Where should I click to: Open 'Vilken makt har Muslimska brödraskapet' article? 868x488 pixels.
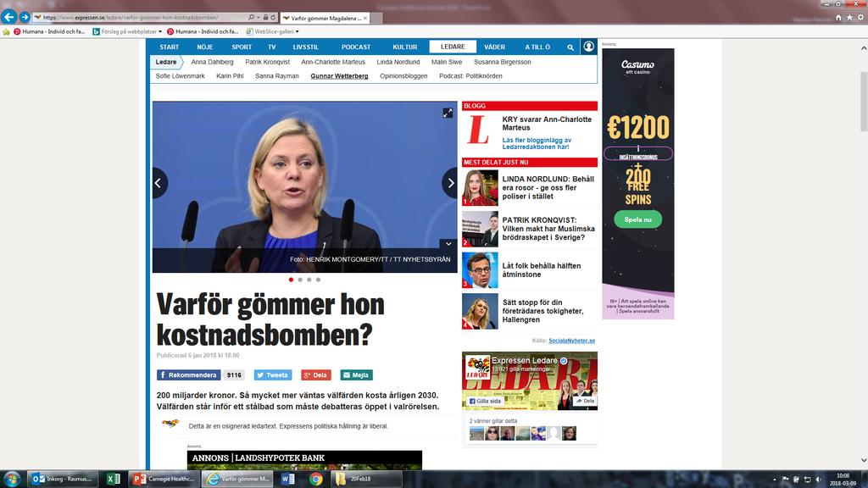point(548,229)
